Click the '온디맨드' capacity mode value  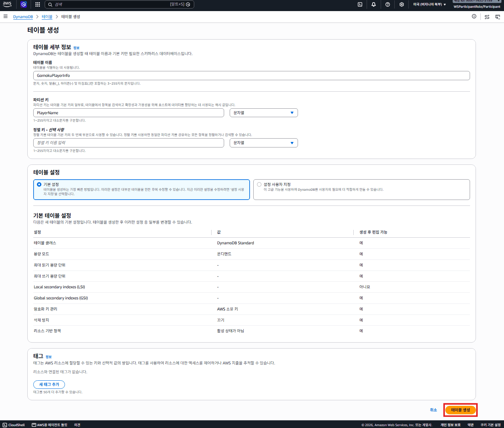click(x=224, y=254)
